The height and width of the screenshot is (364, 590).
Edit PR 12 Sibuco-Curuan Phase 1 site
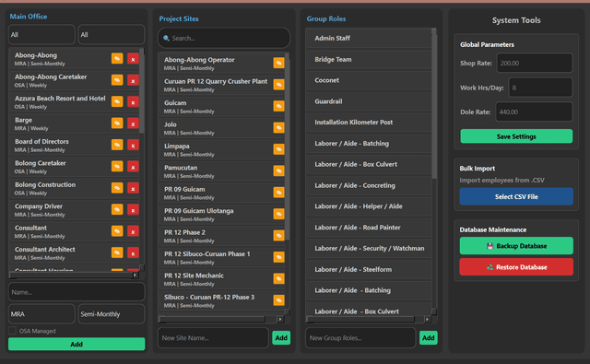coord(278,257)
